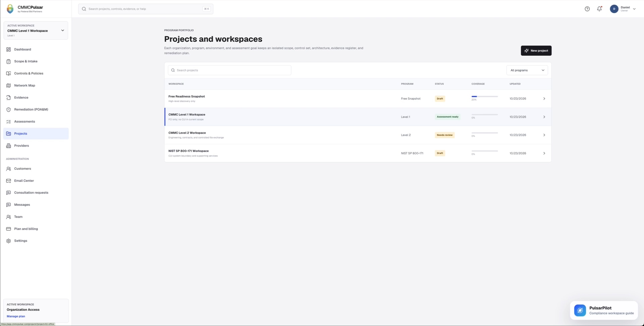
Task: Click the Daniel user avatar
Action: point(614,9)
